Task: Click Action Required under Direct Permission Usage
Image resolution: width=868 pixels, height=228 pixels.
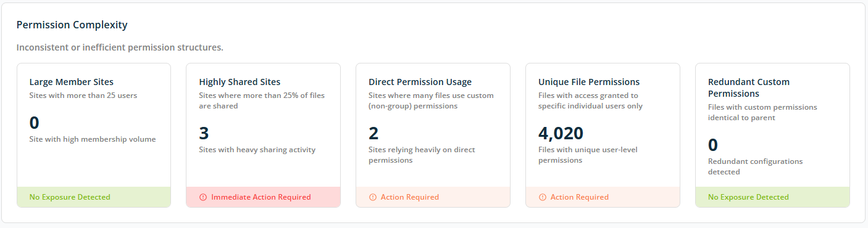Action: 410,197
